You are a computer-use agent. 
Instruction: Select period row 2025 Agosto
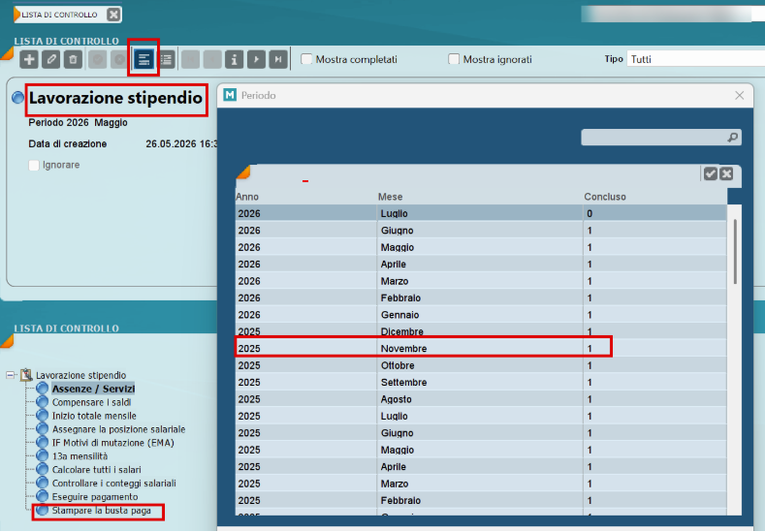(481, 399)
